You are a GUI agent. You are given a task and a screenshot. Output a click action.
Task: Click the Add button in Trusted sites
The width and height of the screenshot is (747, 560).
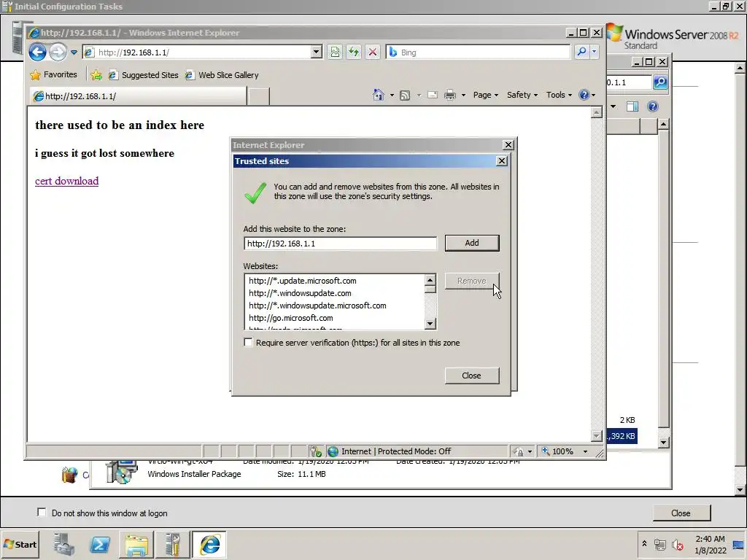(x=472, y=243)
